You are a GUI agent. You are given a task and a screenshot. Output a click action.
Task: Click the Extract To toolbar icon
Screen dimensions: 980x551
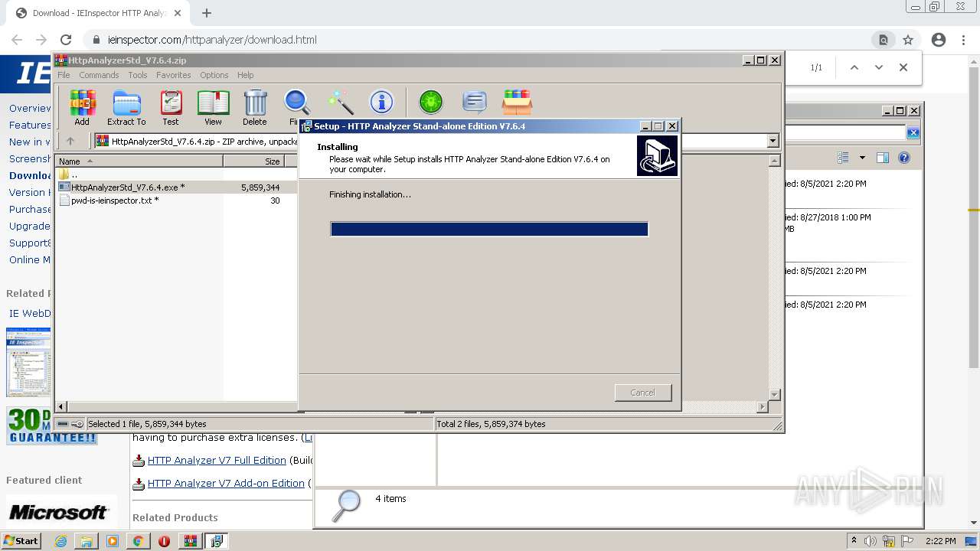click(126, 108)
